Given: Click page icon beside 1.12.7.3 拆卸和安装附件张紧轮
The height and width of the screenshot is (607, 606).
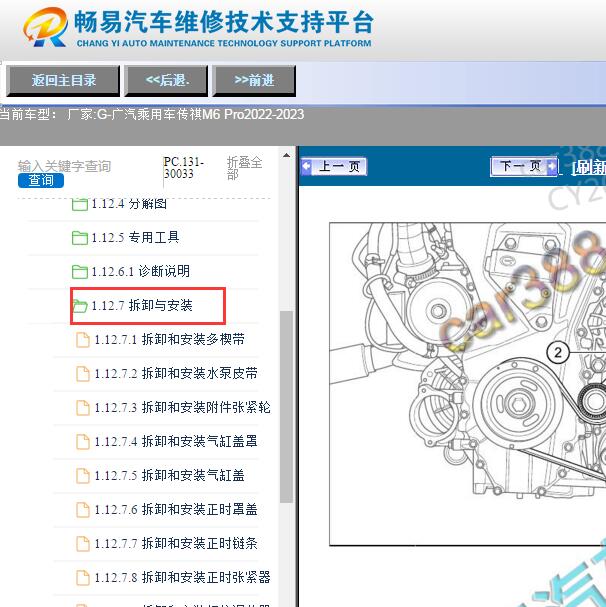Looking at the screenshot, I should [x=83, y=408].
